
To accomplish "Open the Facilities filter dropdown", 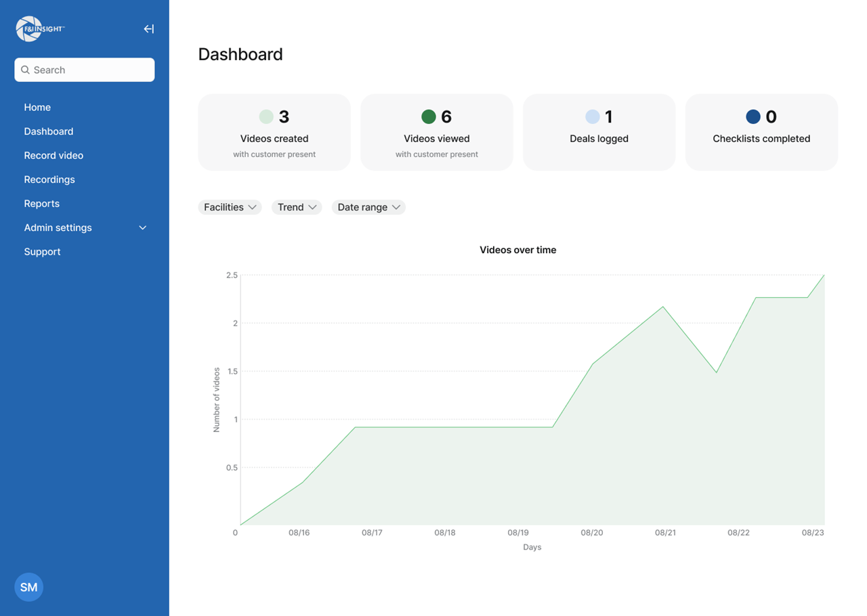I will (x=230, y=207).
